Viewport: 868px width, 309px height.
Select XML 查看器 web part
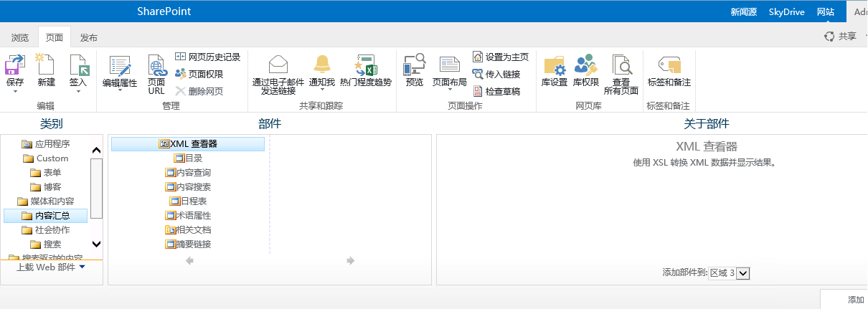pos(188,144)
